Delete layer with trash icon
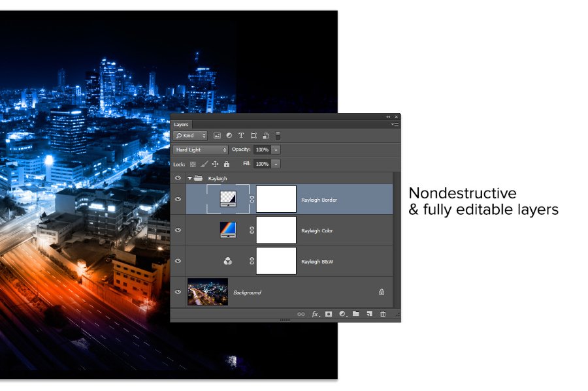Viewport: 588px width, 391px height. pos(383,314)
